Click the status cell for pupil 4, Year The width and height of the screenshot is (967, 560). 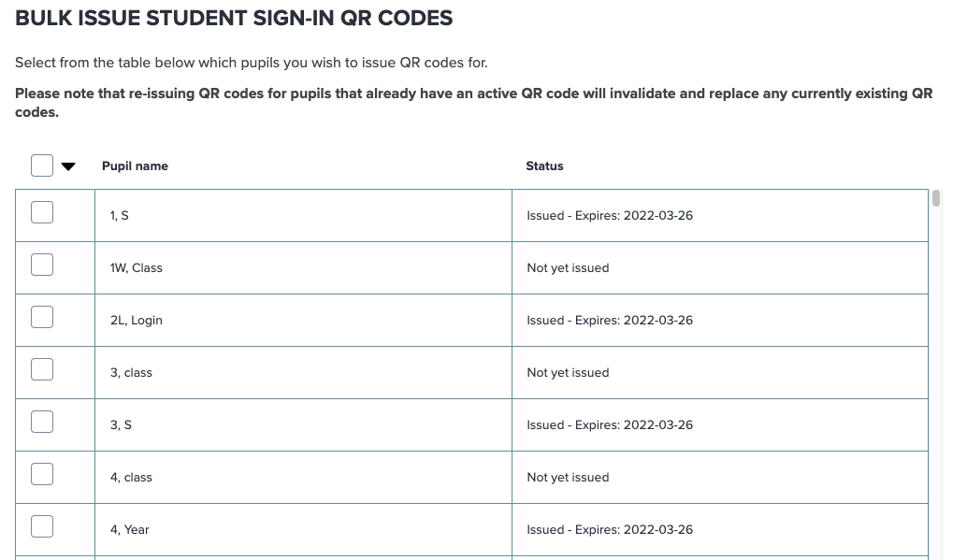(610, 529)
